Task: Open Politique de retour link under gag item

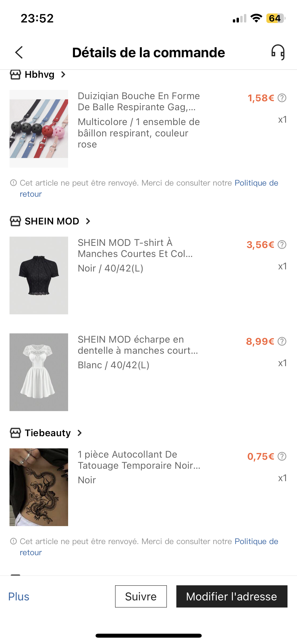Action: [256, 183]
